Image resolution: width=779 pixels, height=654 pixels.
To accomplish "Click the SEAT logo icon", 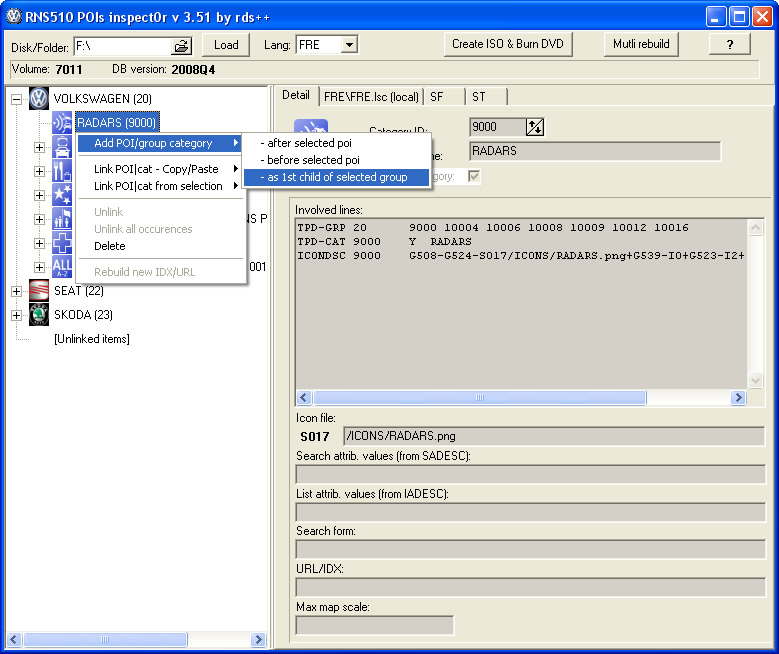I will [39, 291].
